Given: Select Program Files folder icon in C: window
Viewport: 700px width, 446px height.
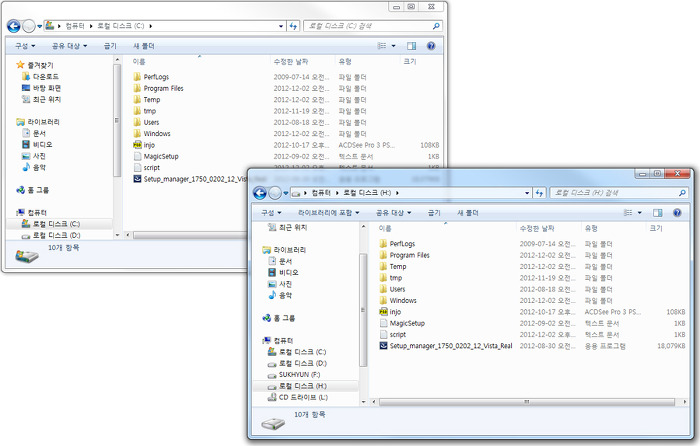Looking at the screenshot, I should (x=137, y=88).
